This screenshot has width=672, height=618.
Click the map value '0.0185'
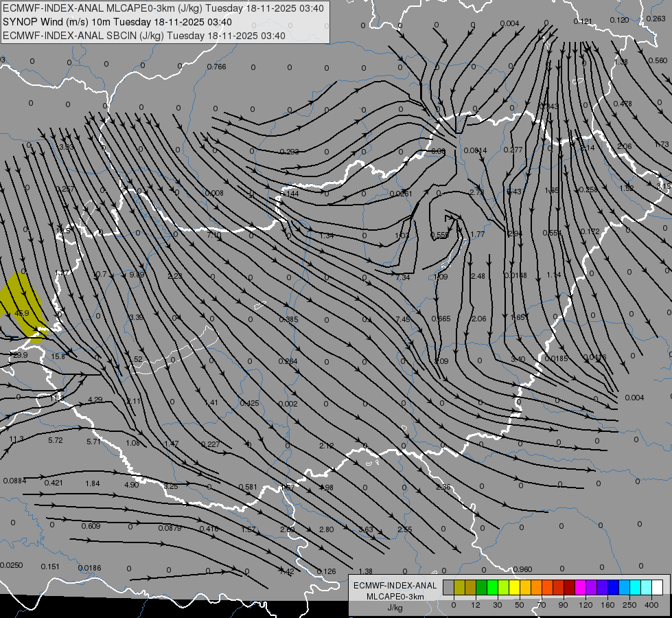pos(556,358)
